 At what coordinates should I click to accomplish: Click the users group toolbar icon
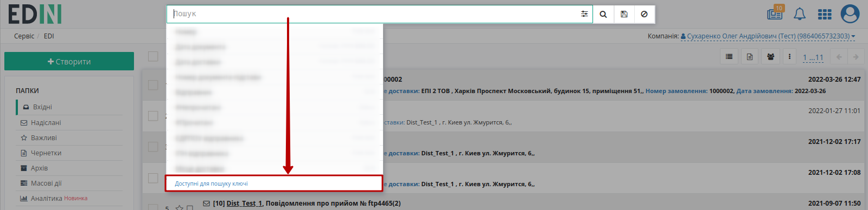point(770,56)
